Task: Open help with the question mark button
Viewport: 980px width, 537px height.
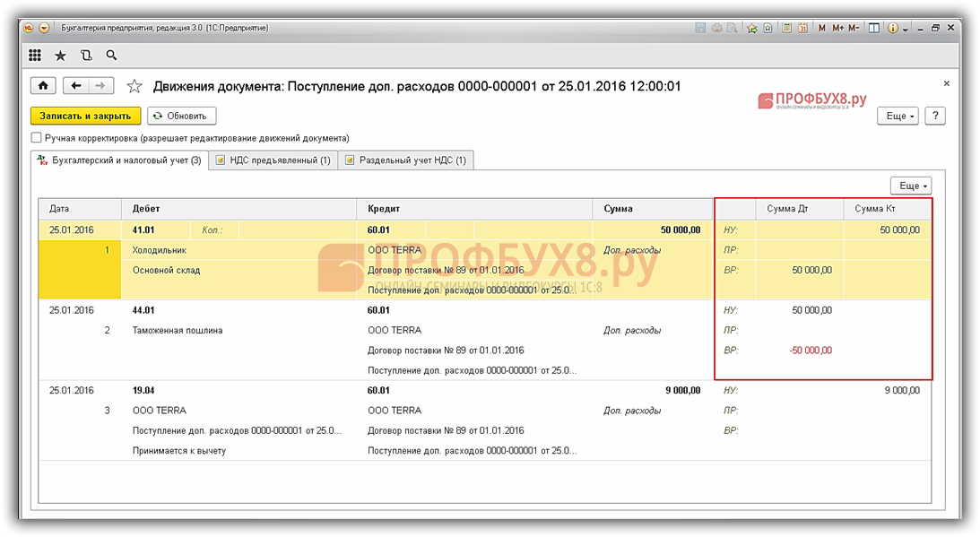Action: (x=935, y=117)
